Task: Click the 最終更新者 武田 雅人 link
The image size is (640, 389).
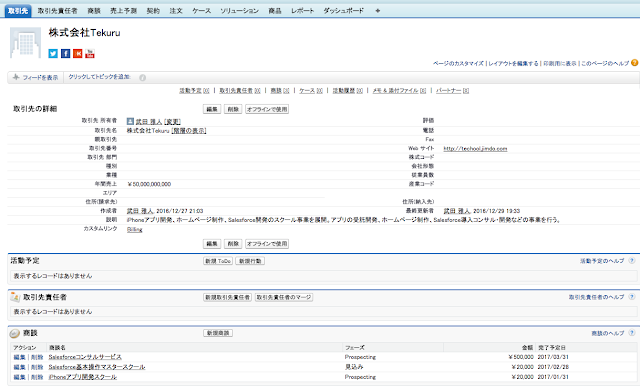Action: point(457,211)
